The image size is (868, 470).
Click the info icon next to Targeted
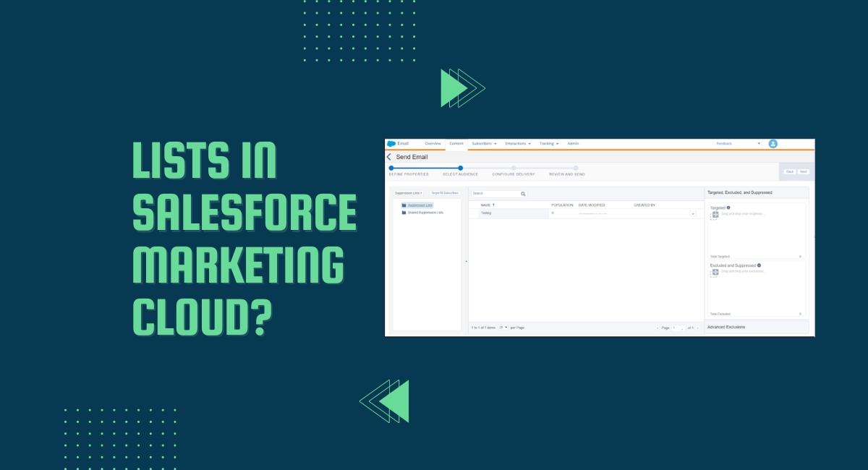click(x=728, y=208)
